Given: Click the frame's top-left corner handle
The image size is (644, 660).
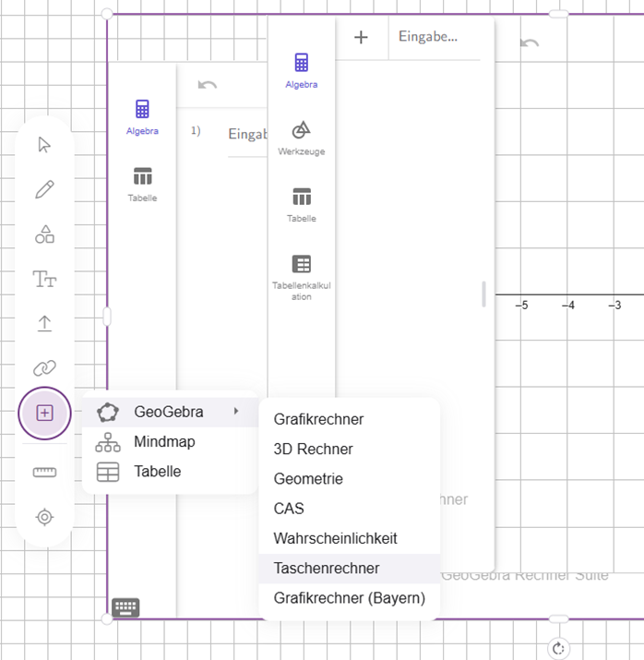Looking at the screenshot, I should 107,14.
